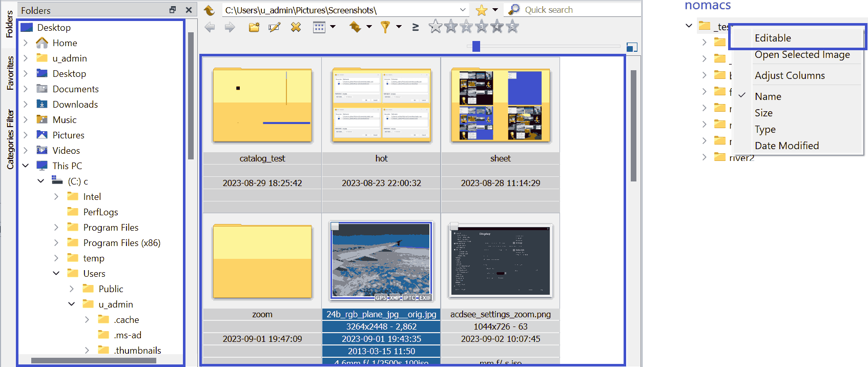The width and height of the screenshot is (868, 367).
Task: Click the thumbnail size slider handle
Action: pos(476,47)
